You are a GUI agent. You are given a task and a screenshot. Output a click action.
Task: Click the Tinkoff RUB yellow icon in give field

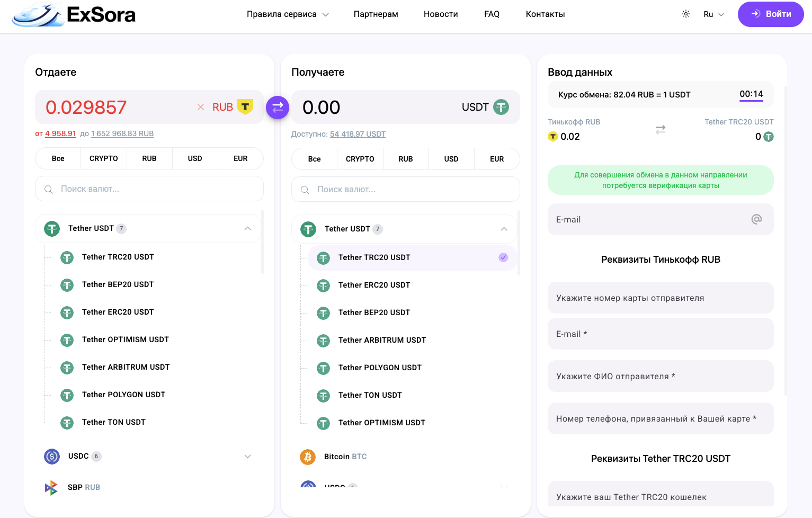245,107
